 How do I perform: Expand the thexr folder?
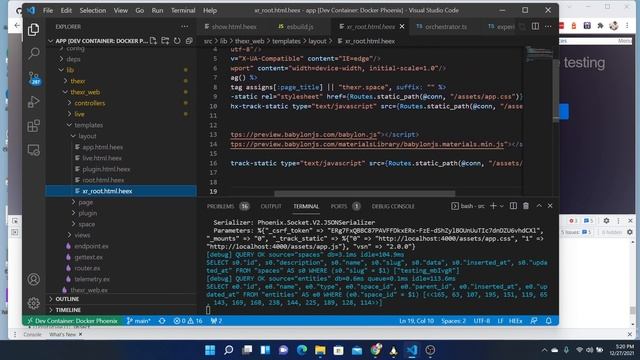(78, 81)
